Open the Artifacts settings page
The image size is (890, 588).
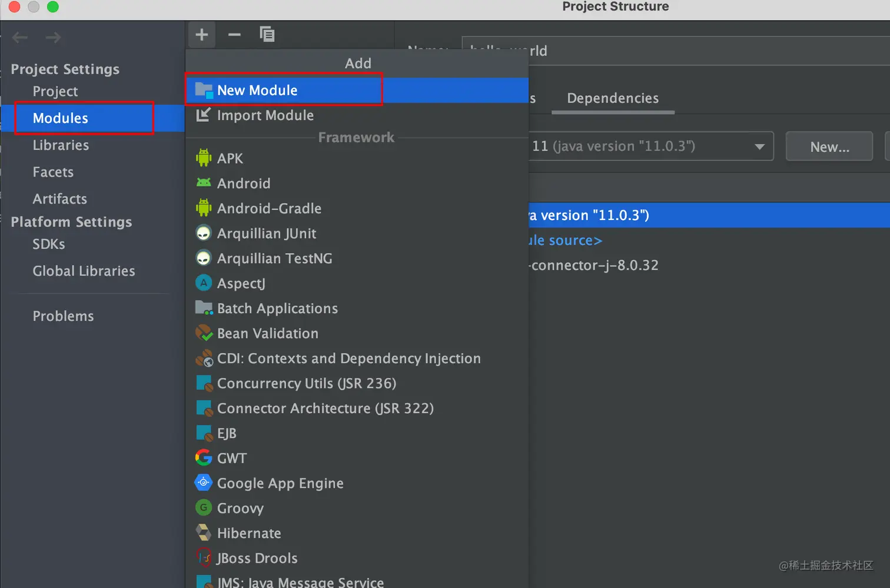pyautogui.click(x=60, y=199)
